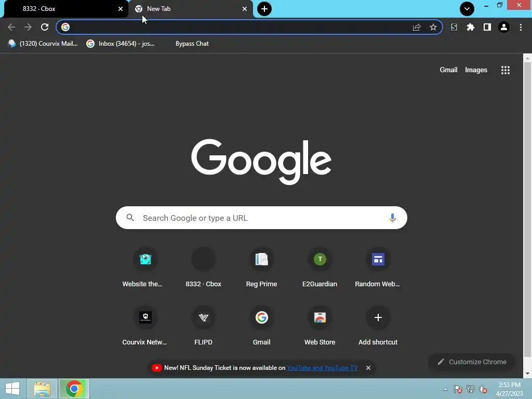
Task: Dismiss the NFL Sunday Ticket promo
Action: pyautogui.click(x=368, y=368)
